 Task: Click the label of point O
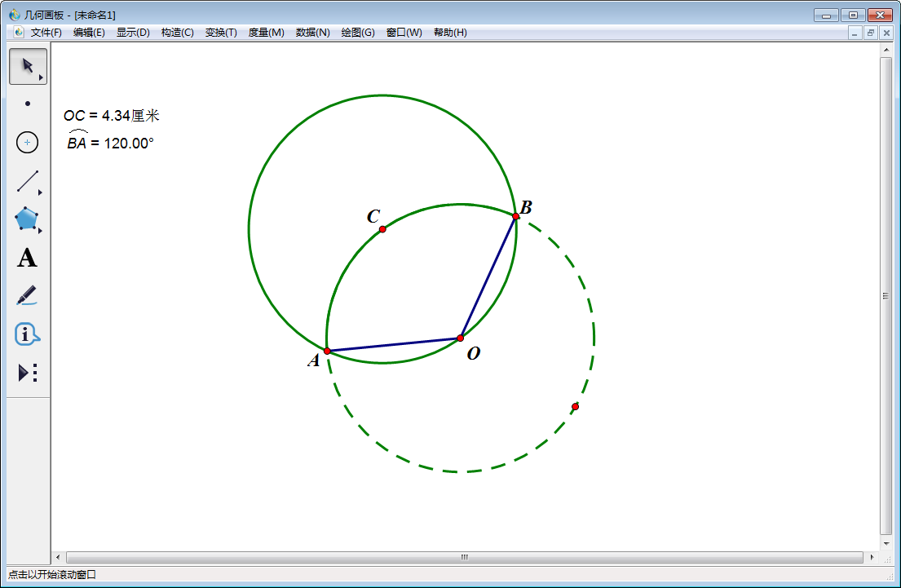tap(474, 353)
